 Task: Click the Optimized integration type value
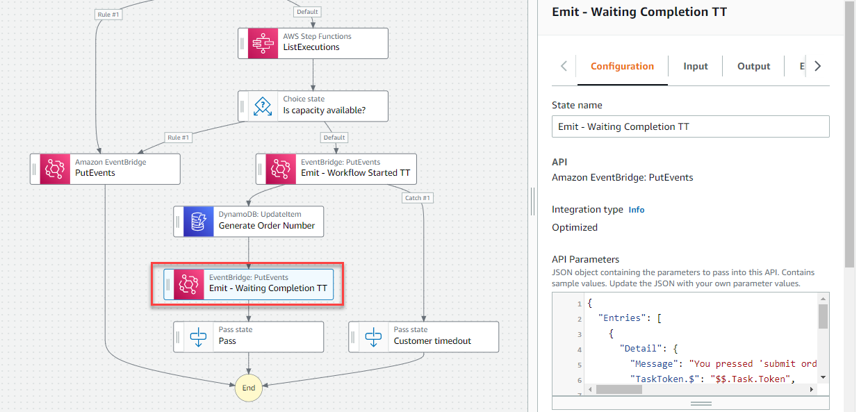pos(575,227)
